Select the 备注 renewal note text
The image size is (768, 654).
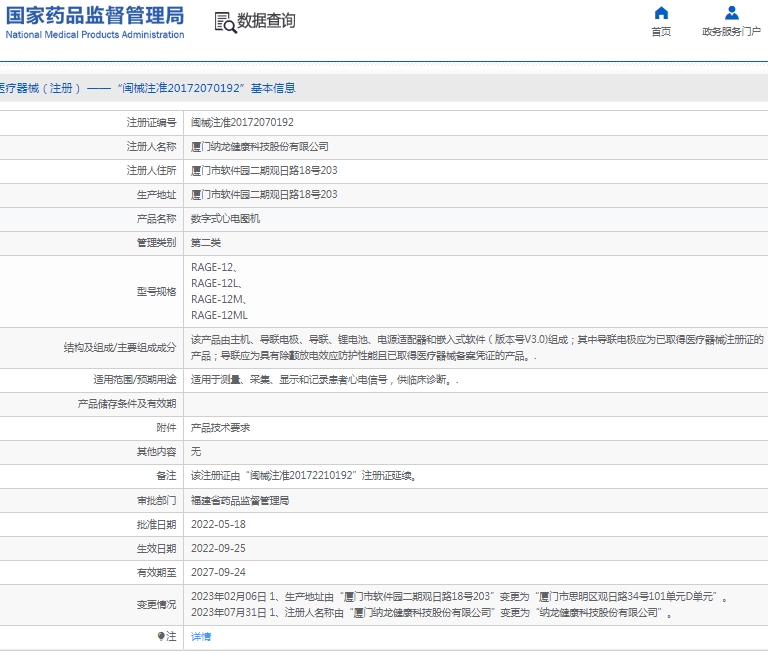click(x=304, y=476)
